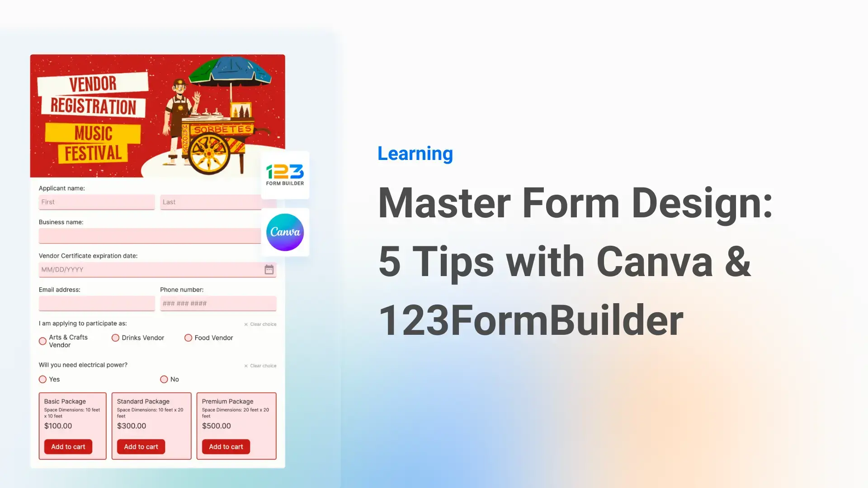Click the Canva logo icon
This screenshot has width=868, height=488.
click(x=285, y=232)
